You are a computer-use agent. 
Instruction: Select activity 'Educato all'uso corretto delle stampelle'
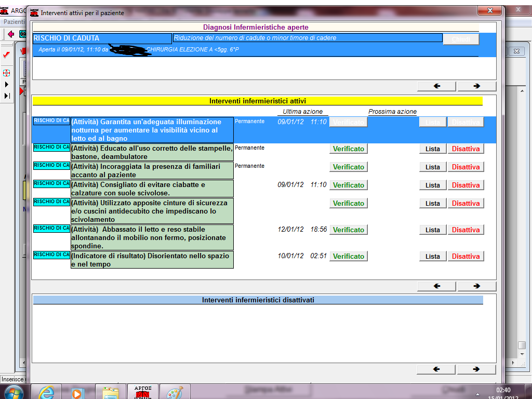pyautogui.click(x=152, y=152)
